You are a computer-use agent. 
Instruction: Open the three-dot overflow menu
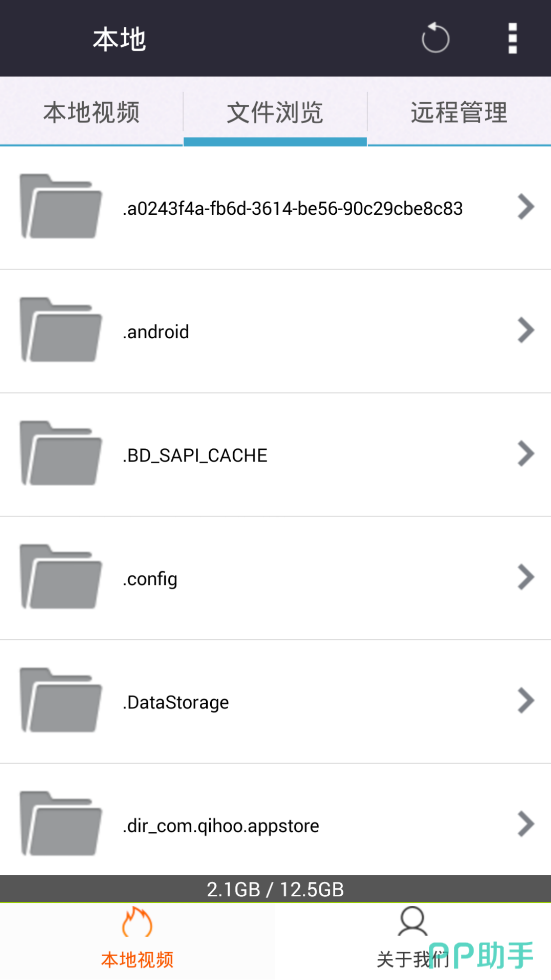click(513, 38)
